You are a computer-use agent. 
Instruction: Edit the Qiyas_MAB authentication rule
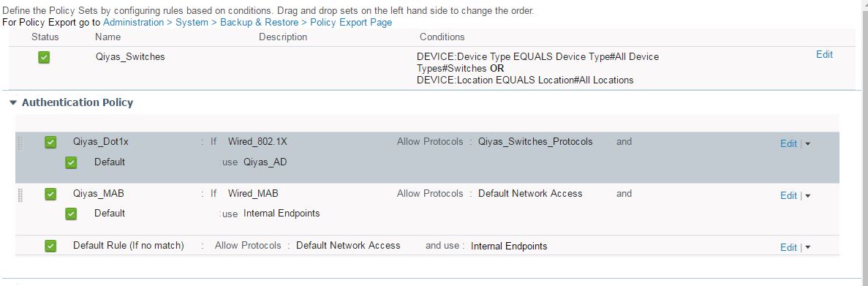point(788,195)
